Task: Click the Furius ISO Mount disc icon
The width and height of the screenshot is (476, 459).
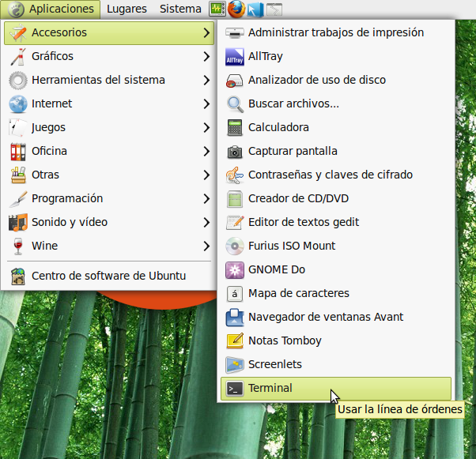Action: click(x=235, y=246)
